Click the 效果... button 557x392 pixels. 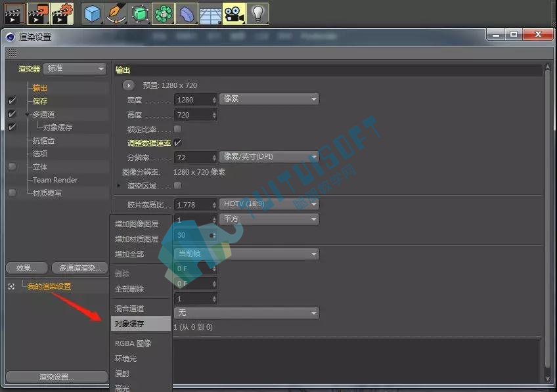pos(27,268)
